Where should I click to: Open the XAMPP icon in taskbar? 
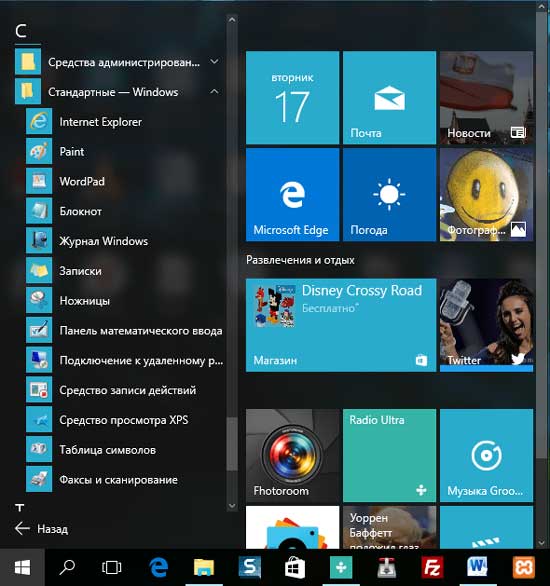523,567
